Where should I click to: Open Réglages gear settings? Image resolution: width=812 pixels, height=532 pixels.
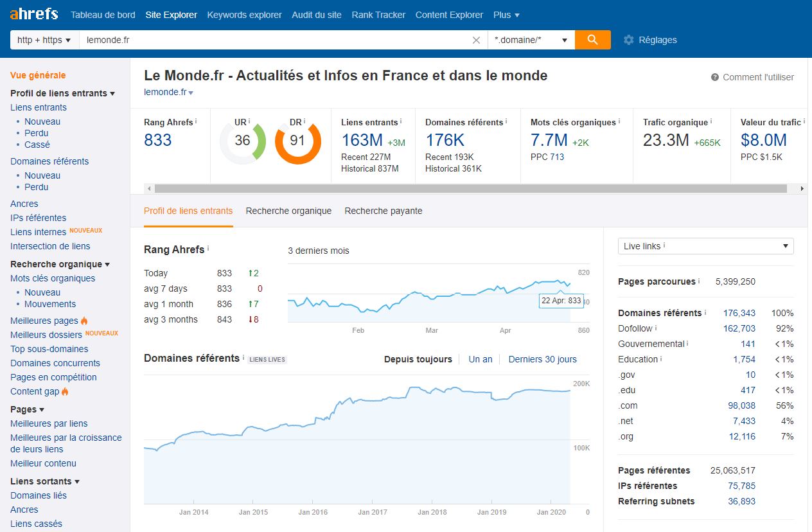click(x=650, y=40)
